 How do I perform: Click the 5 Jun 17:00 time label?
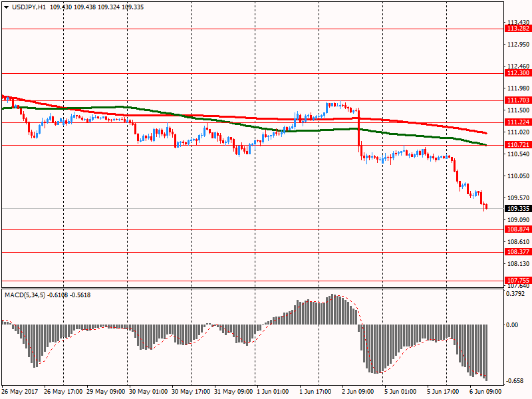443,392
